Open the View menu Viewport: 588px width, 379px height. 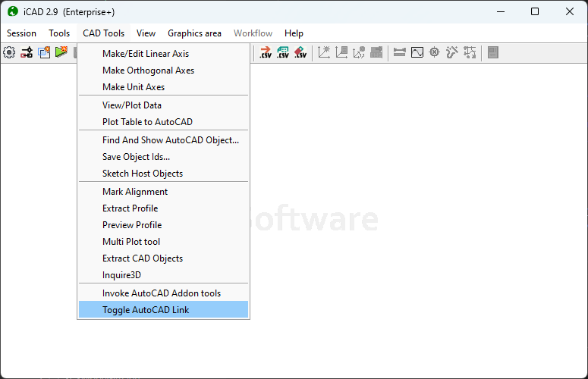(x=146, y=33)
